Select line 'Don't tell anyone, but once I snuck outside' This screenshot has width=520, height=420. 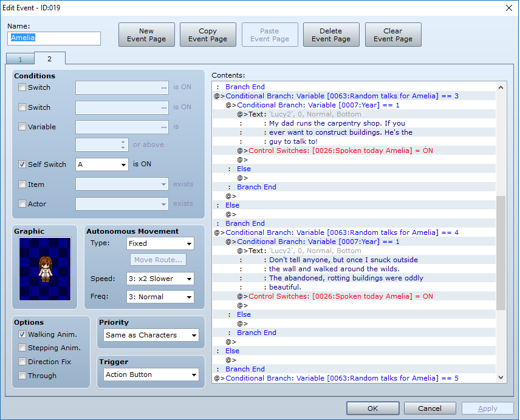(355, 260)
